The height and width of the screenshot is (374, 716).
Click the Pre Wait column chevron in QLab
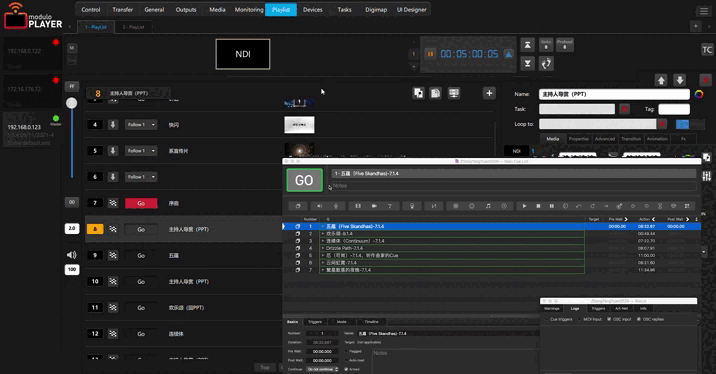click(x=626, y=219)
